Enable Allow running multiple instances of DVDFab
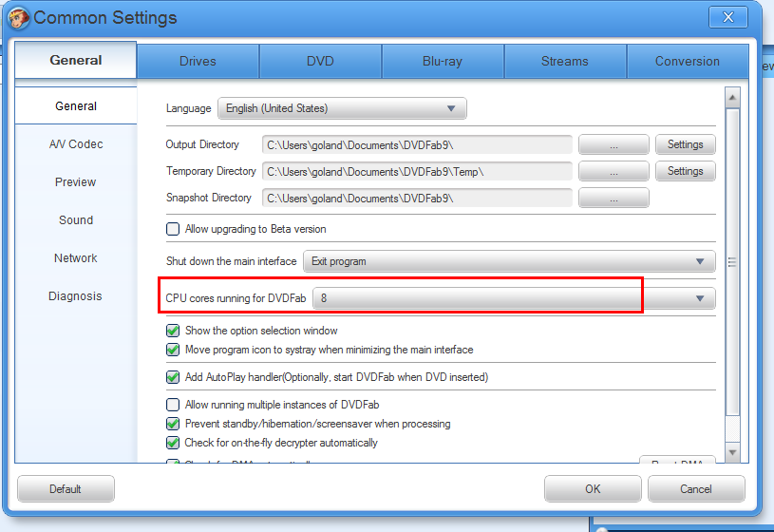Viewport: 774px width, 532px height. [173, 405]
